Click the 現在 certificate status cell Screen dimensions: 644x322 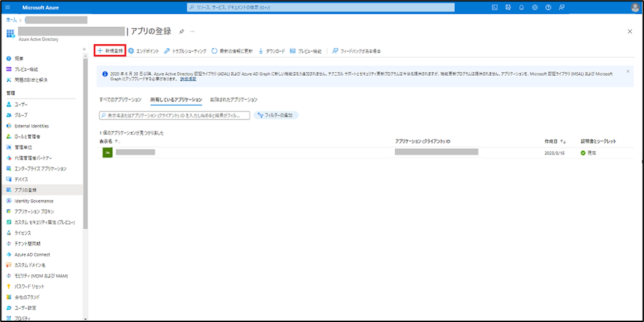(x=590, y=153)
